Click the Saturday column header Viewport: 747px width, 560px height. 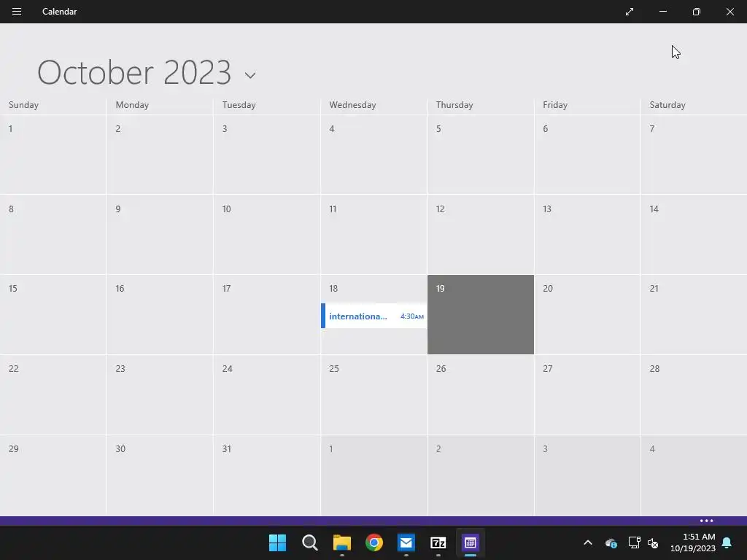pyautogui.click(x=667, y=105)
